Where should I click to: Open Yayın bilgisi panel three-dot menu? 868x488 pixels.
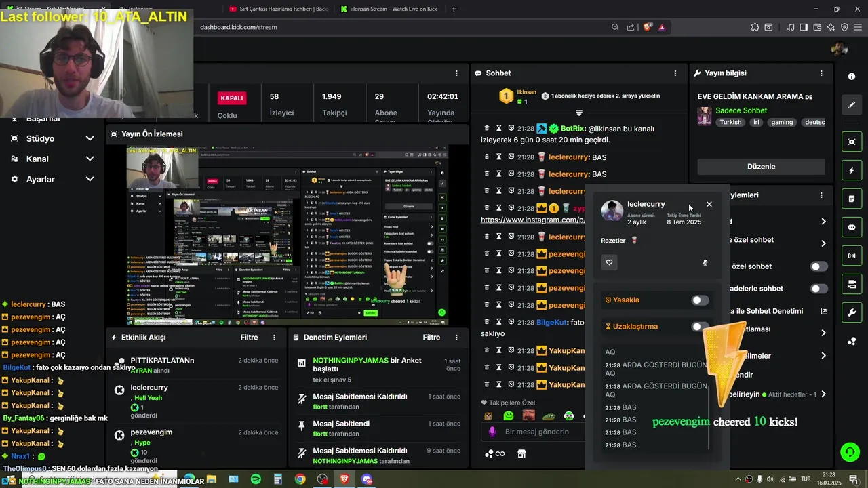click(821, 73)
